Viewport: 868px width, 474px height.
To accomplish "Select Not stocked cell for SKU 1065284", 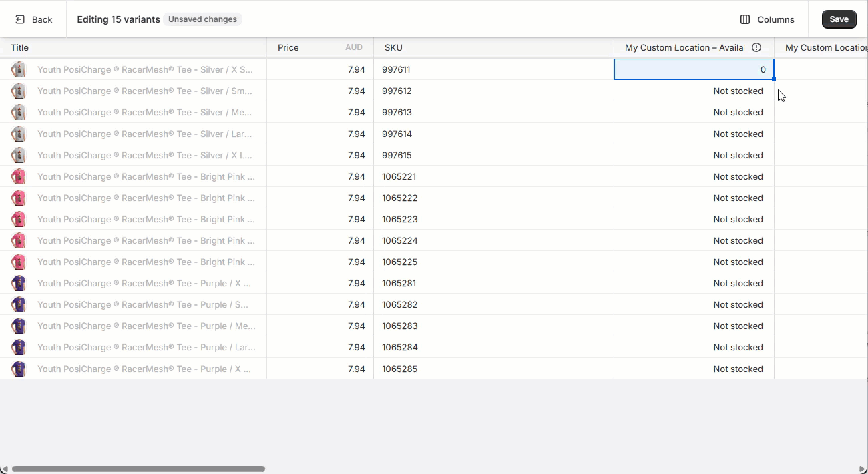I will [694, 347].
